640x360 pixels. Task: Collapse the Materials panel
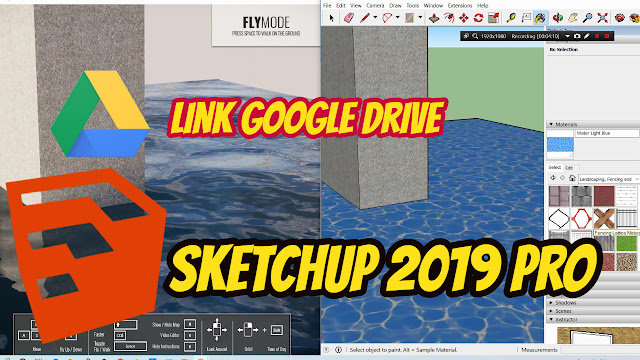pyautogui.click(x=551, y=124)
